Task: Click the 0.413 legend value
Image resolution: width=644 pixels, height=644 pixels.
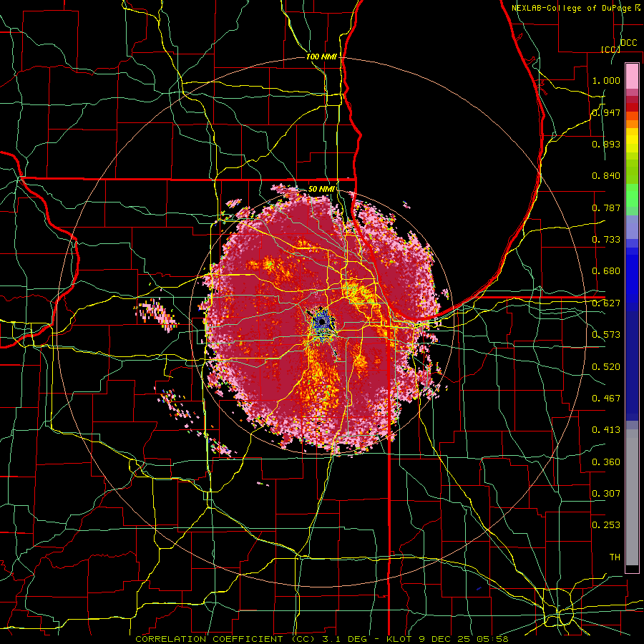Action: (606, 430)
